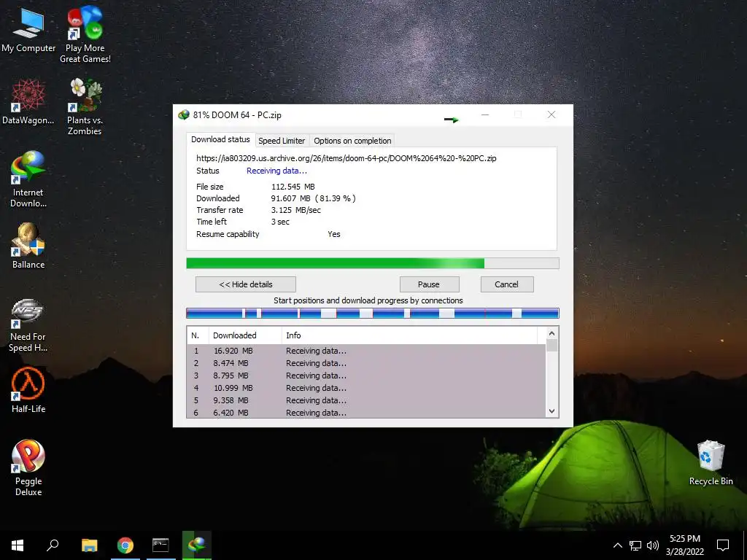Image resolution: width=747 pixels, height=560 pixels.
Task: Close the DOOM 64 download window
Action: click(x=551, y=114)
